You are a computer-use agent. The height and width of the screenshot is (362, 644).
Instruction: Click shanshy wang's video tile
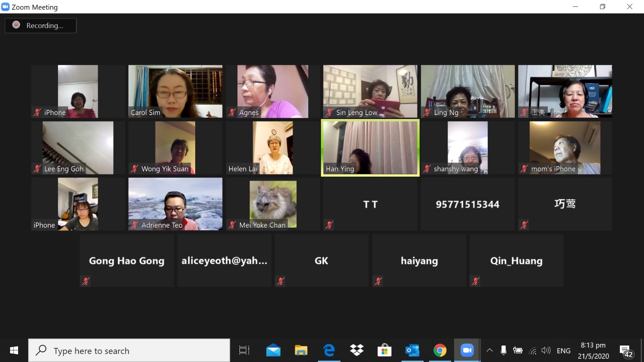(x=468, y=148)
